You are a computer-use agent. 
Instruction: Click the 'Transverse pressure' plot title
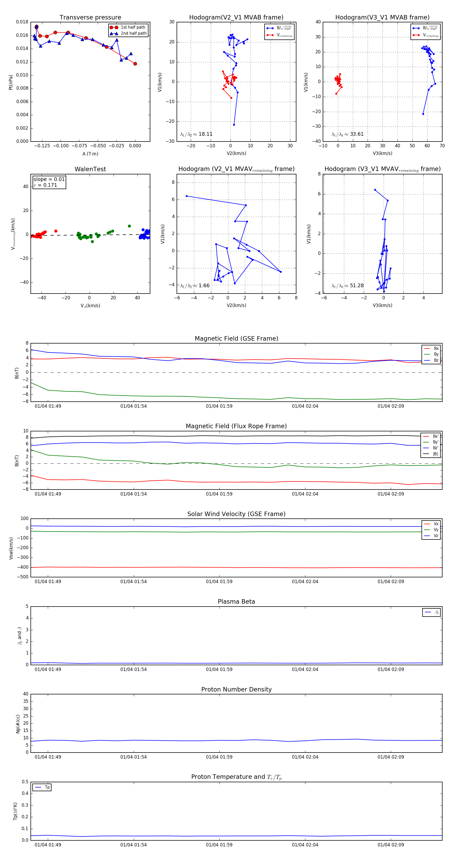pos(90,18)
